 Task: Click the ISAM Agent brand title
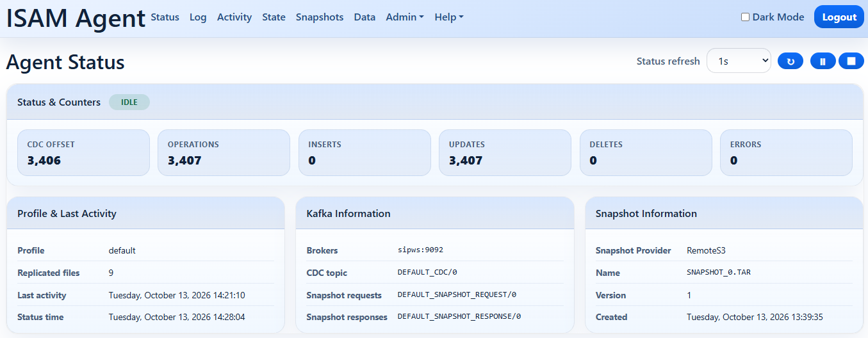[x=76, y=18]
